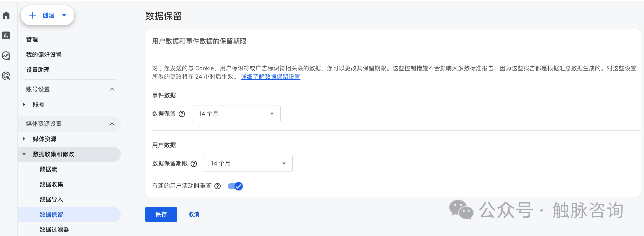The image size is (644, 236).
Task: Open the Explore icon in left rail
Action: pos(6,56)
